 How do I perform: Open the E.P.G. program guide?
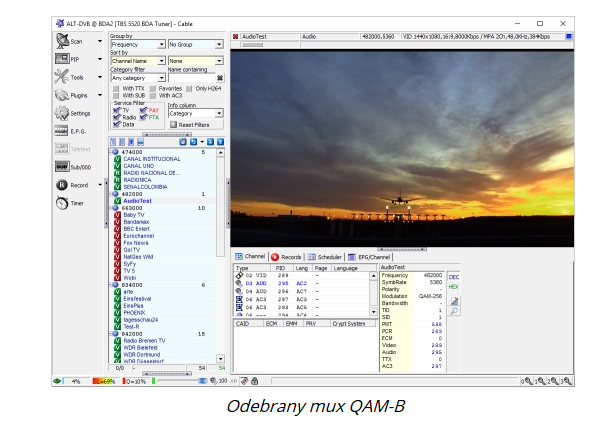[61, 131]
